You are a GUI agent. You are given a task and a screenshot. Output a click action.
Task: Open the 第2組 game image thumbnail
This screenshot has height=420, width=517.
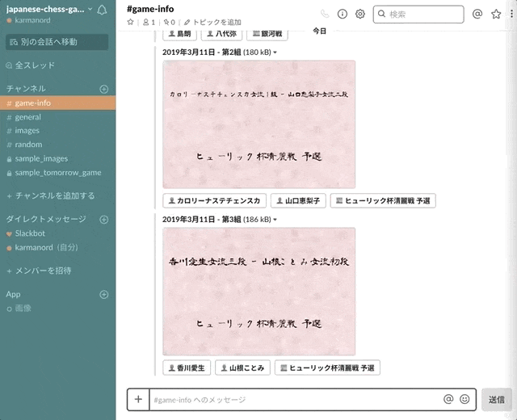tap(258, 124)
